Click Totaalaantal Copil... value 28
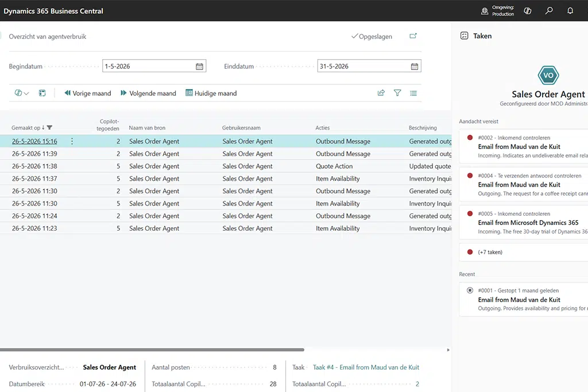The height and width of the screenshot is (392, 588). click(273, 384)
